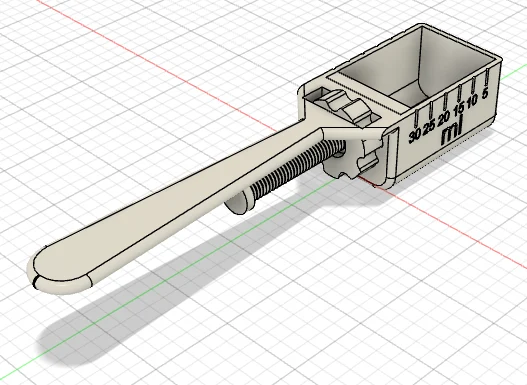Screen dimensions: 527x385
Task: Select the tick mark slot above 5
Action: click(x=486, y=78)
